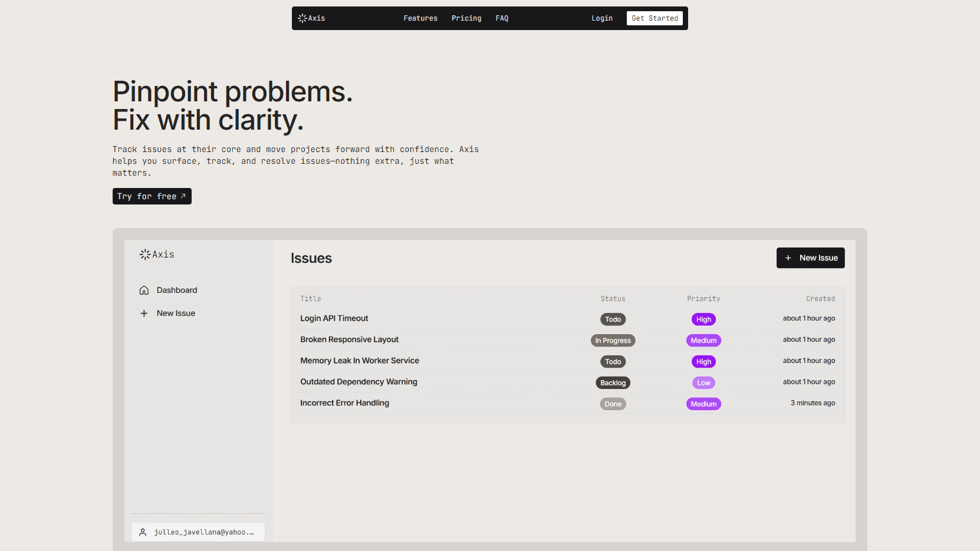Viewport: 980px width, 551px height.
Task: Open the Broken Responsive Layout issue
Action: [349, 339]
